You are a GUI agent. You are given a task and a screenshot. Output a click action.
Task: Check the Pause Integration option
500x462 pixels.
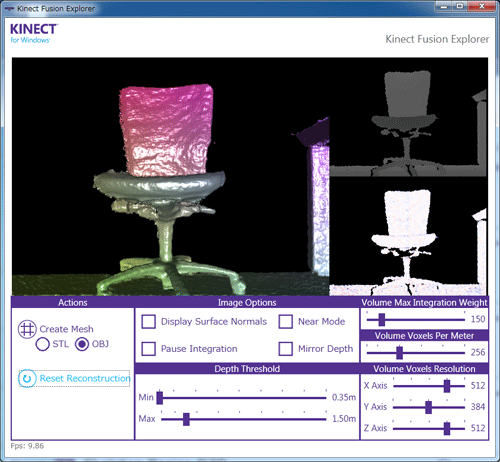(148, 349)
